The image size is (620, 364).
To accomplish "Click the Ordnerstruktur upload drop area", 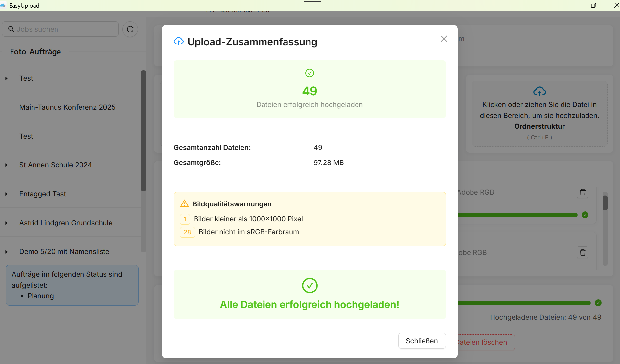I will coord(540,114).
